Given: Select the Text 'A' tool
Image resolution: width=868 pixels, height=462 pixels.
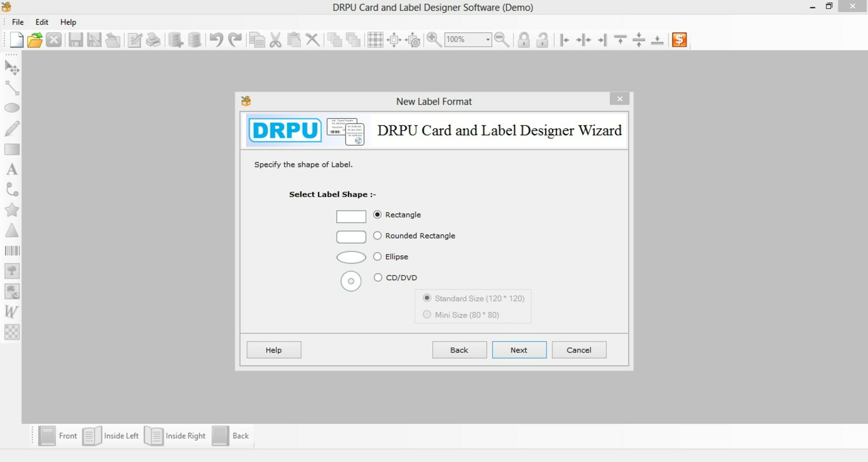Looking at the screenshot, I should click(12, 170).
